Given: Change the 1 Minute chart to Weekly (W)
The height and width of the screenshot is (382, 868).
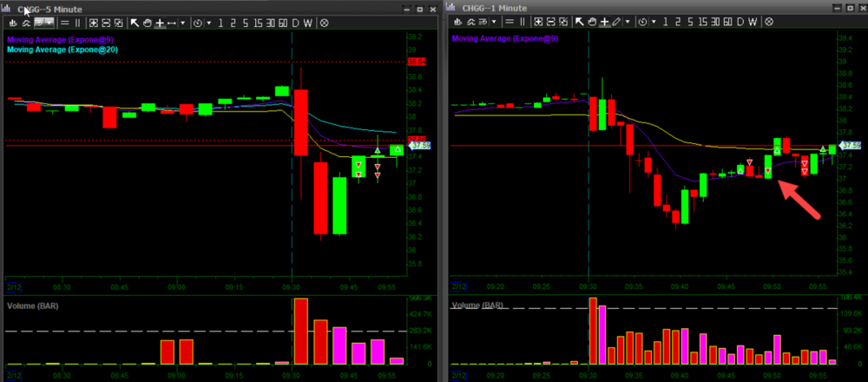Looking at the screenshot, I should 753,22.
